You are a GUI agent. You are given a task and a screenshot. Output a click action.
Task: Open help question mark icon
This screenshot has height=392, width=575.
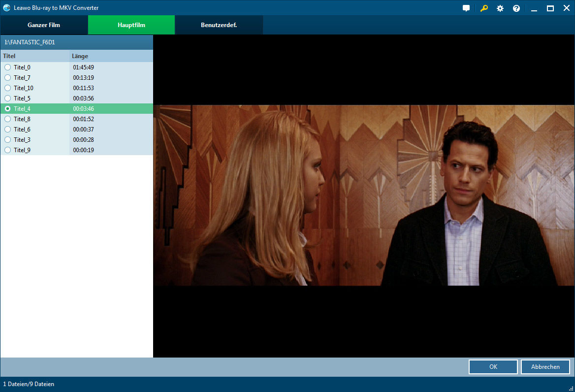click(516, 8)
